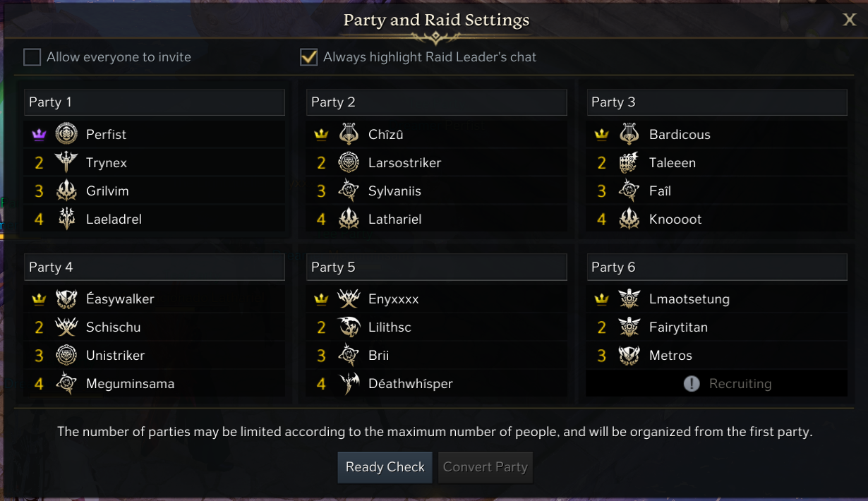Image resolution: width=868 pixels, height=501 pixels.
Task: Click Éasywalker's class icon in Party 4
Action: [x=66, y=299]
